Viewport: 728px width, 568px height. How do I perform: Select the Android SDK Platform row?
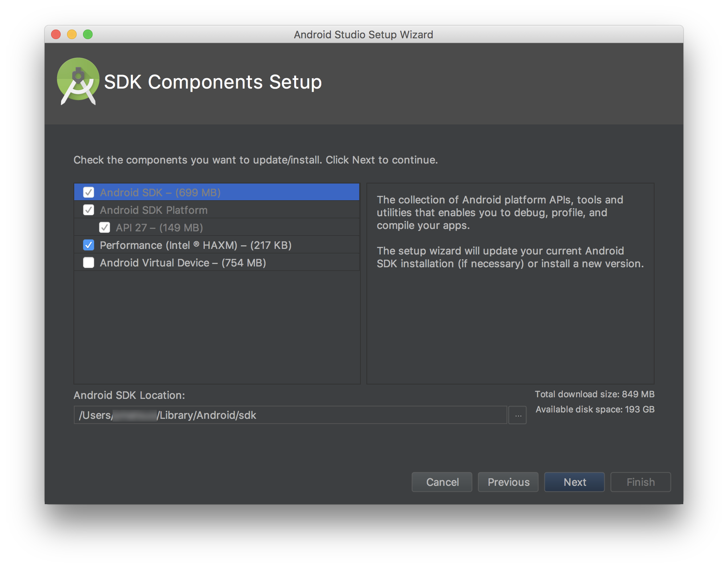[x=217, y=210]
